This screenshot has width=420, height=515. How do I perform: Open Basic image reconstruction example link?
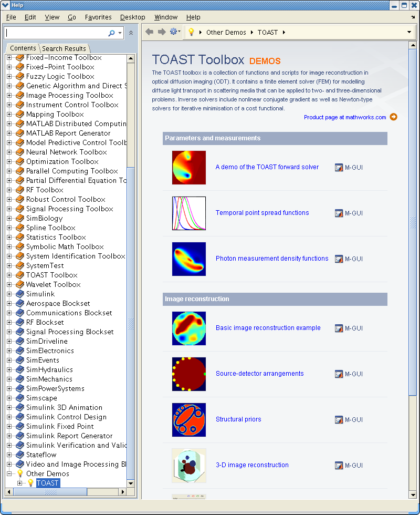268,328
